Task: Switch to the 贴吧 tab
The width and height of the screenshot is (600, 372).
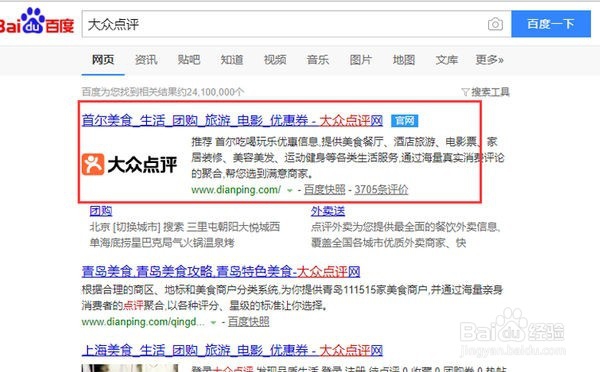Action: [189, 60]
